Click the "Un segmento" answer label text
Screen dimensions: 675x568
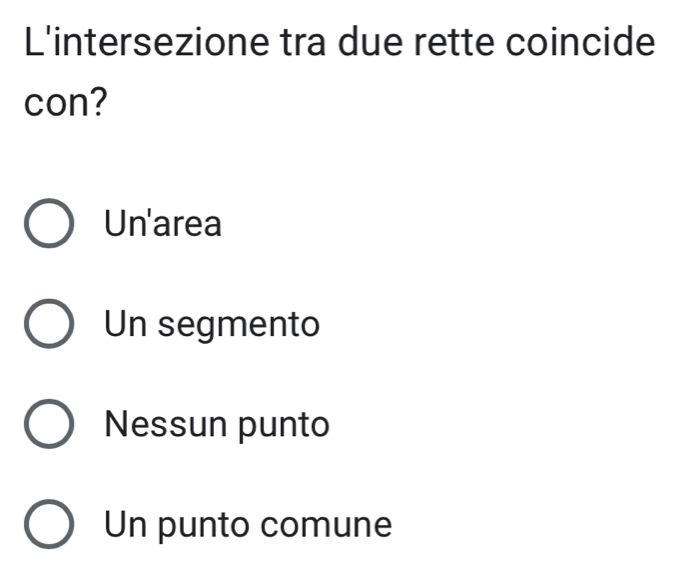pos(212,324)
